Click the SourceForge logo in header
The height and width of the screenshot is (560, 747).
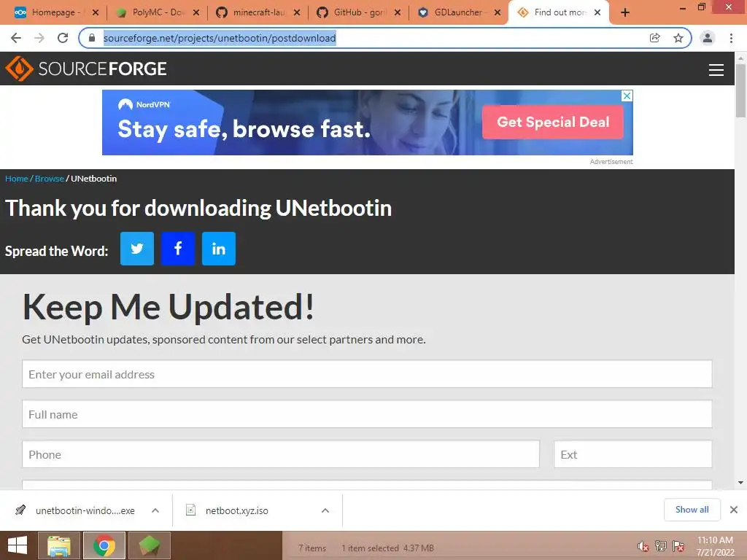point(86,69)
